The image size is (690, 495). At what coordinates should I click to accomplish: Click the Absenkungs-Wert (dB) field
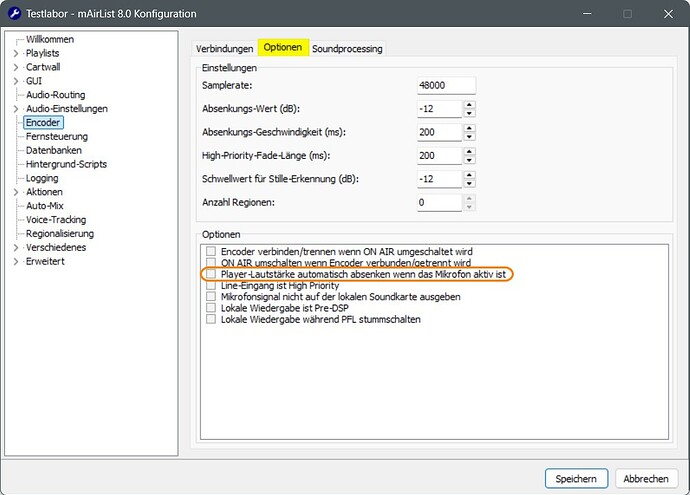[439, 109]
